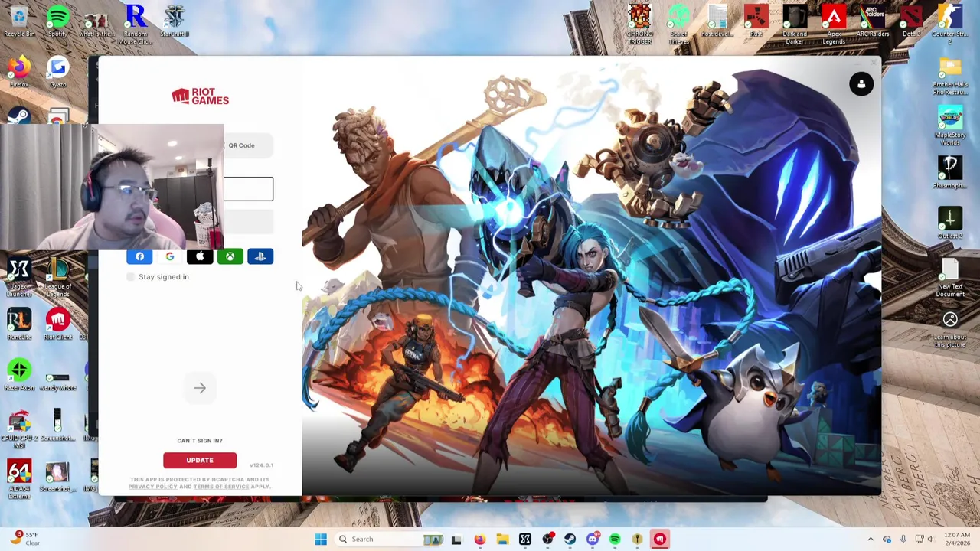The image size is (980, 551).
Task: Open Spotify from the taskbar
Action: [615, 539]
